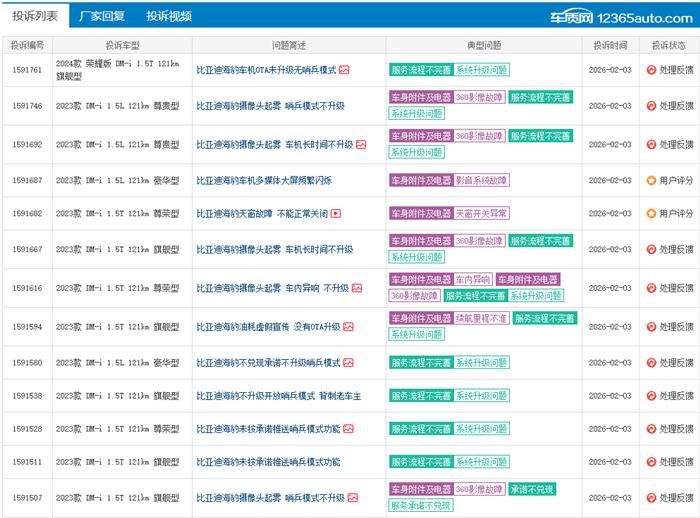Viewport: 700px width, 518px height.
Task: Click 用户评分 status in row 1591682
Action: click(x=675, y=213)
